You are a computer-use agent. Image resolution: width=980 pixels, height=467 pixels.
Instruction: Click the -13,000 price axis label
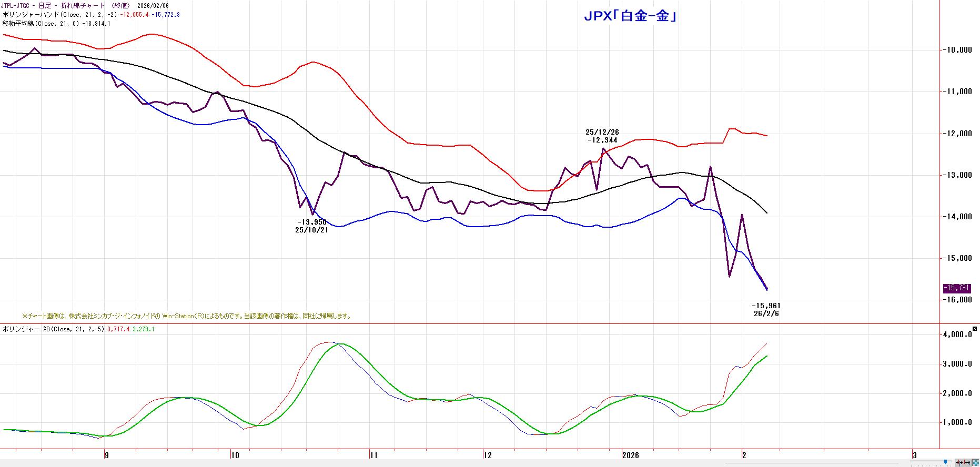tap(958, 175)
